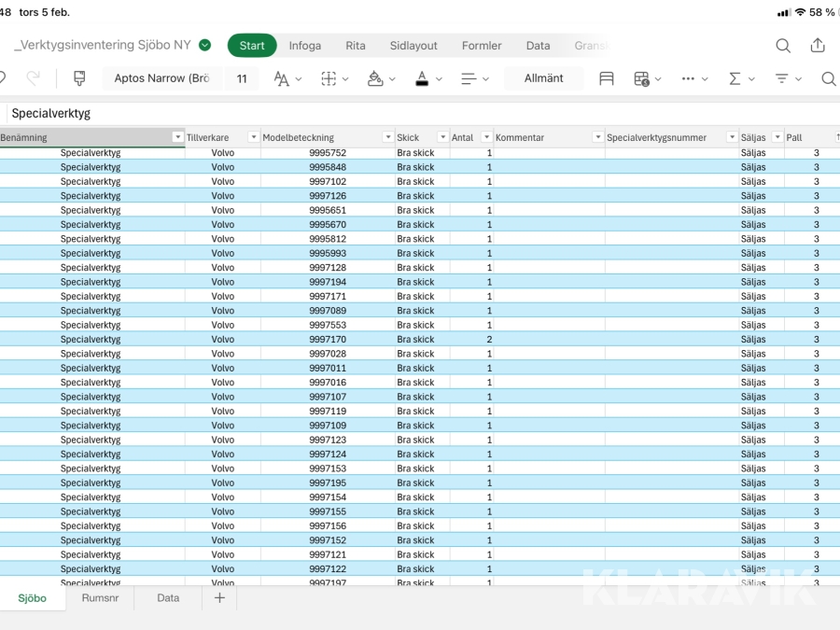Open the share document icon
This screenshot has height=630, width=840.
[818, 46]
